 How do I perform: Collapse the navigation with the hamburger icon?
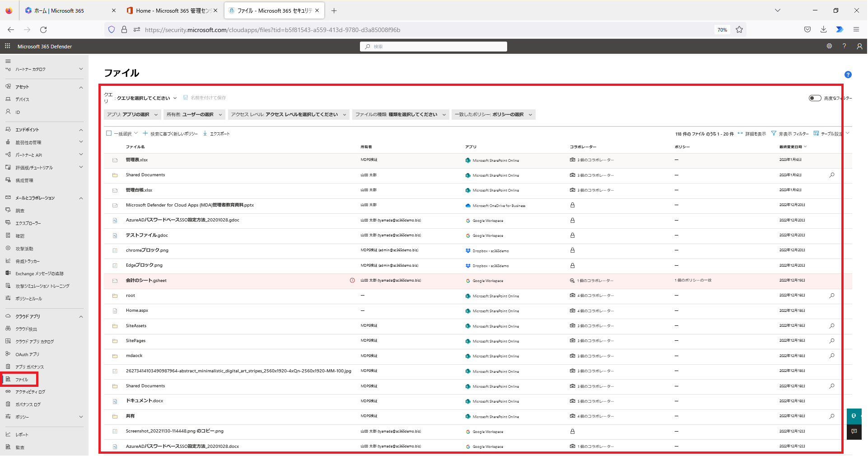point(8,61)
